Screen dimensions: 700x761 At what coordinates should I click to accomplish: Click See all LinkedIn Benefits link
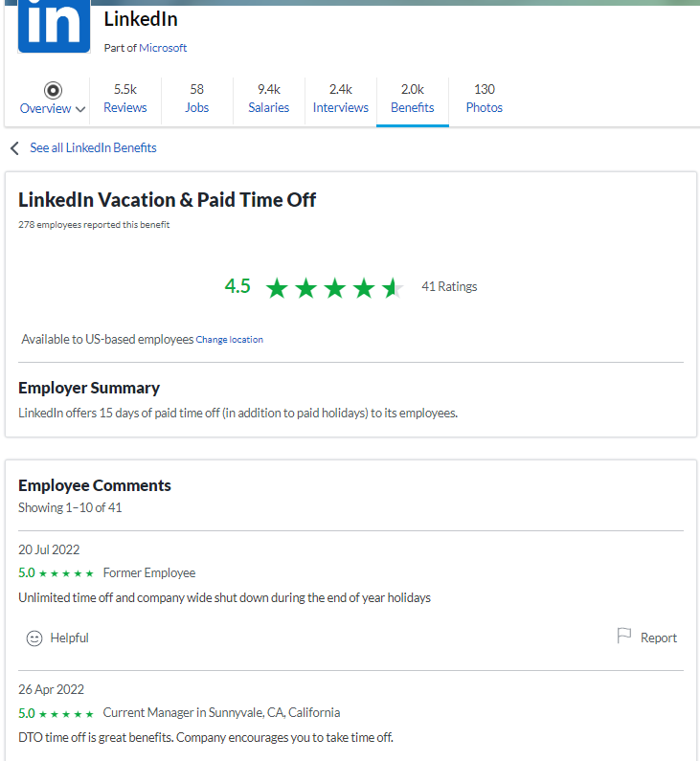point(93,148)
